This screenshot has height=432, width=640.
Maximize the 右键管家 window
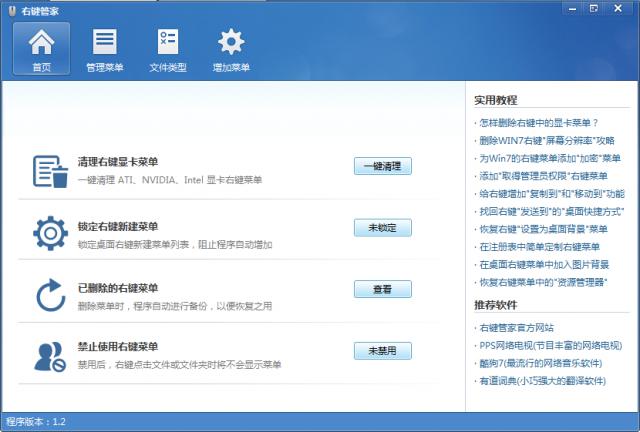pyautogui.click(x=594, y=9)
